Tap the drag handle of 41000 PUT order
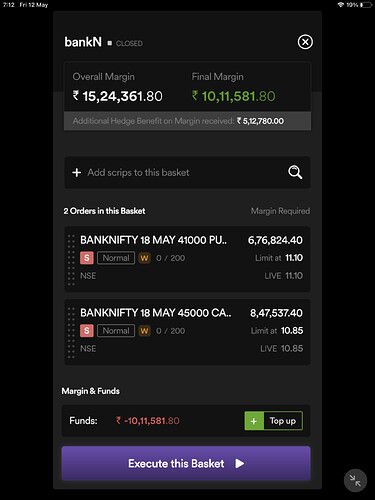 tap(71, 260)
